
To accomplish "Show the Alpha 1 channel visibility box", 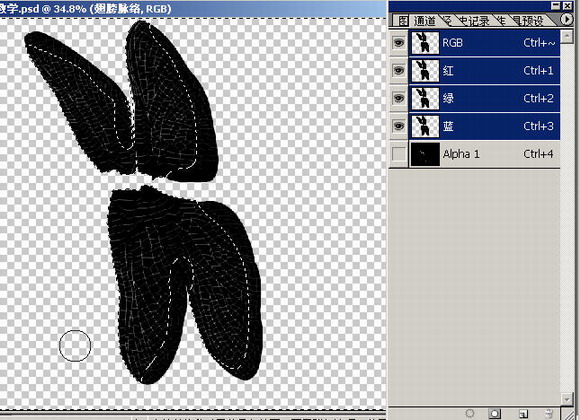I will pyautogui.click(x=398, y=154).
